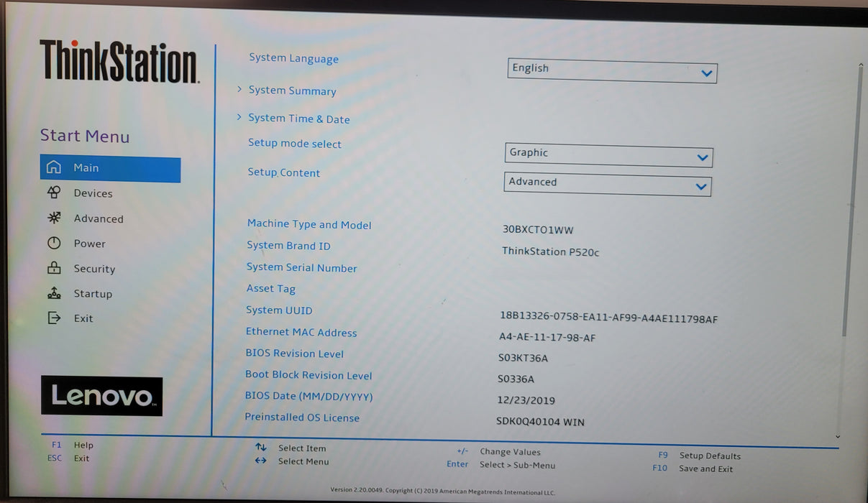Expand the System Summary chevron
This screenshot has width=868, height=503.
[x=239, y=89]
